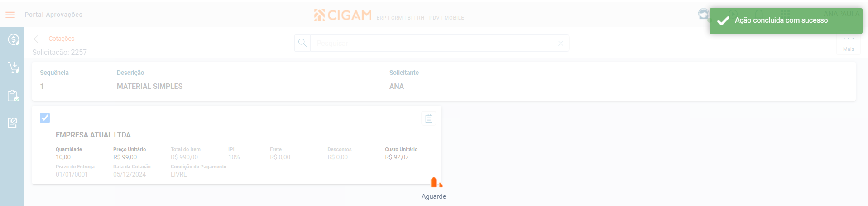Open the support headset icon in header
868x206 pixels.
tap(704, 15)
